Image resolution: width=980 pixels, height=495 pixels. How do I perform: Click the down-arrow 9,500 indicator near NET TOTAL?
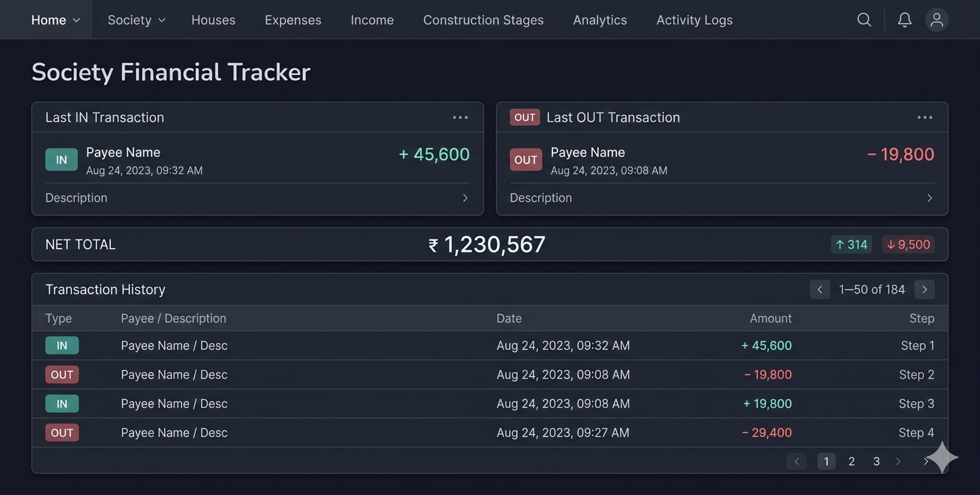coord(908,244)
